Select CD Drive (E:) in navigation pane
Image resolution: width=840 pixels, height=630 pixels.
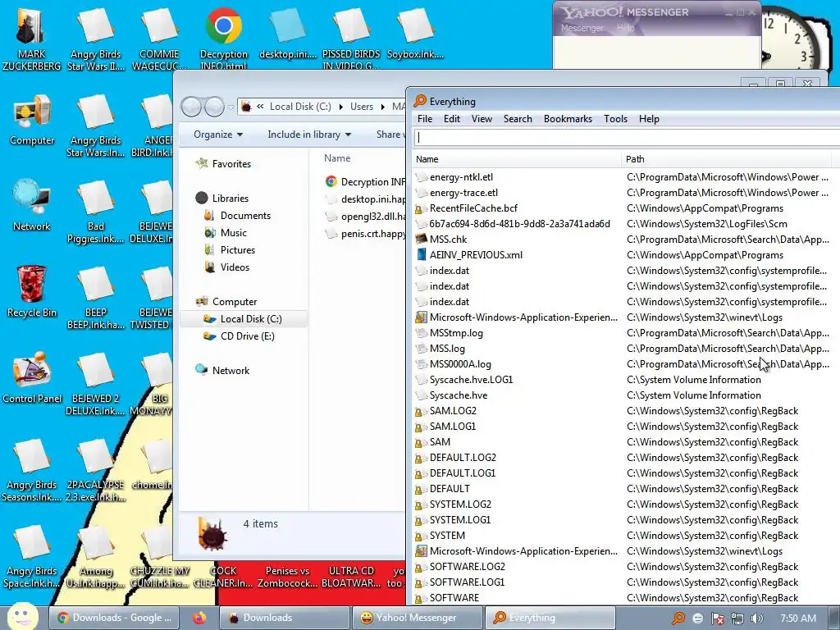click(x=239, y=336)
